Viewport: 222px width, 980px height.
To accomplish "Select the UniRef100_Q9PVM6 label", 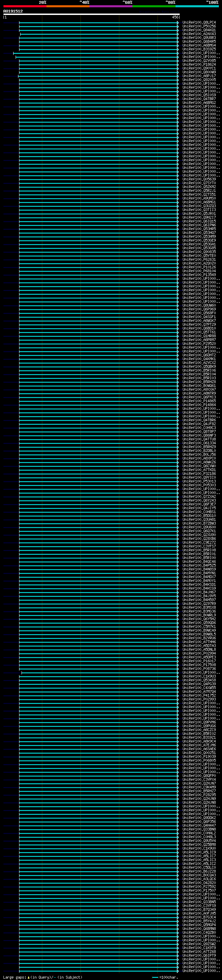I will click(x=199, y=722).
